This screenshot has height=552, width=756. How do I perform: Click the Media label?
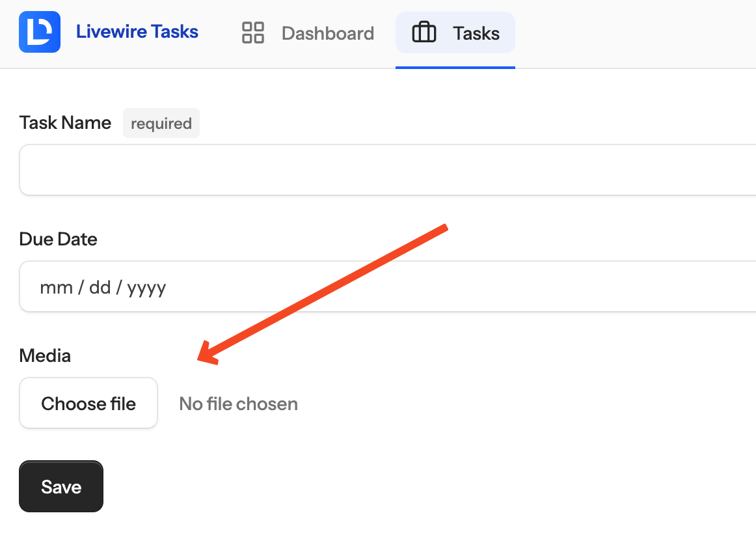(45, 355)
